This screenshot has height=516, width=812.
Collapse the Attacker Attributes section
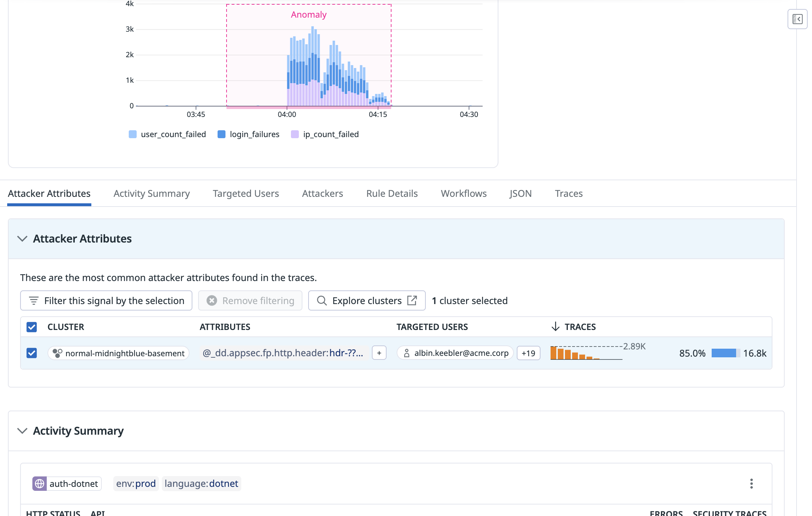pyautogui.click(x=22, y=239)
